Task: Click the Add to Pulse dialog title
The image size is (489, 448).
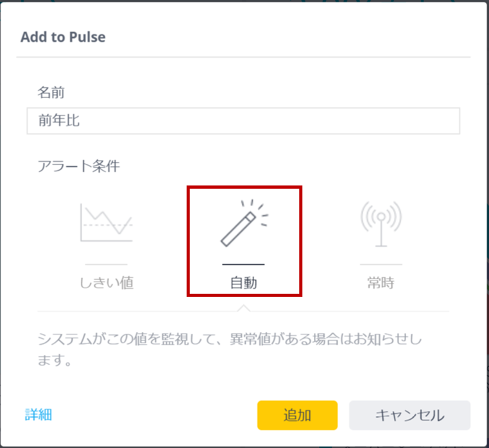Action: (63, 37)
